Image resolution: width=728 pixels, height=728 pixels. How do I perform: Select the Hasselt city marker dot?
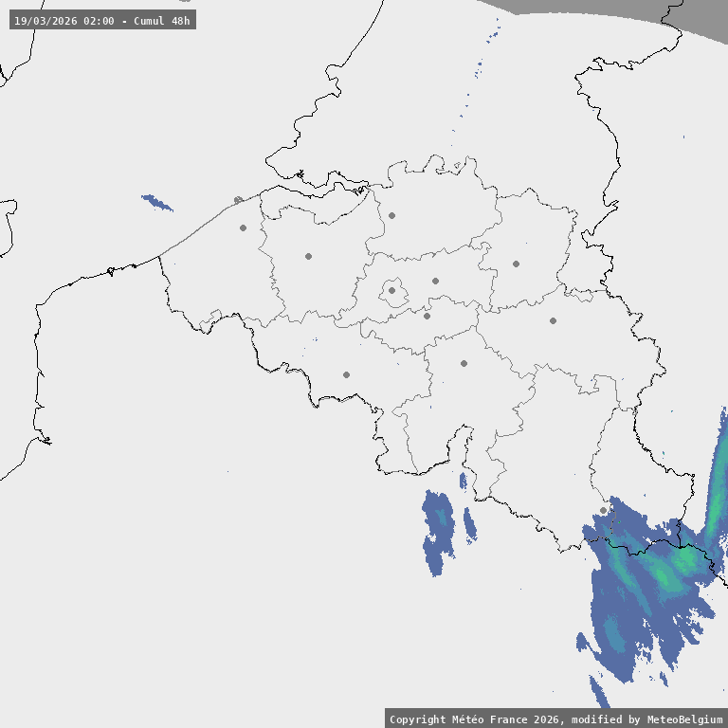(x=516, y=264)
